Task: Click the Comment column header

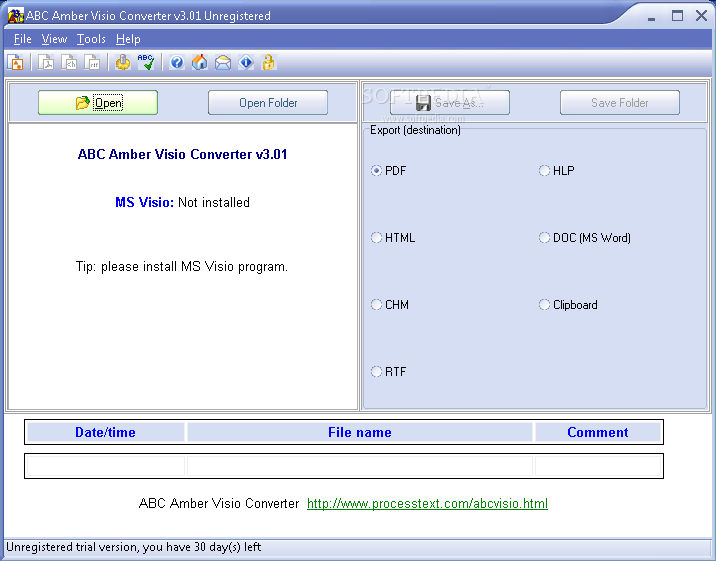Action: [598, 432]
